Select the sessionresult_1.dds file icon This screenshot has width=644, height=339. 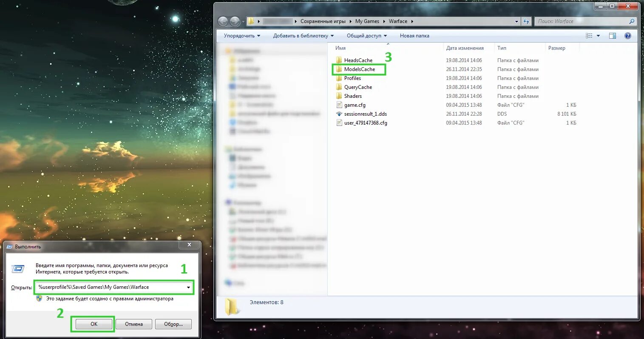point(339,114)
